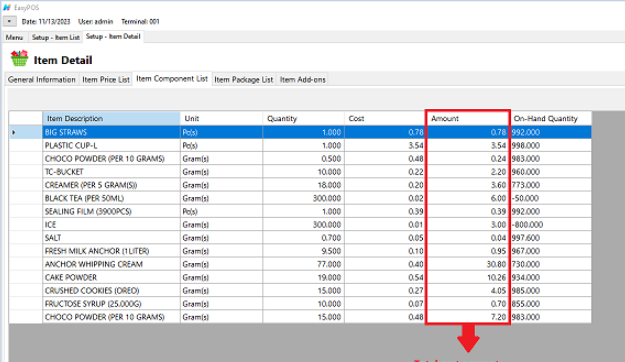Select the SEALING FILM (3900PCS) row
This screenshot has height=362, width=625.
(x=300, y=211)
